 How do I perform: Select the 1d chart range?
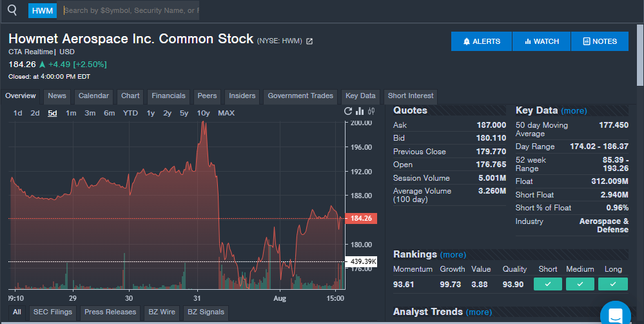coord(17,113)
